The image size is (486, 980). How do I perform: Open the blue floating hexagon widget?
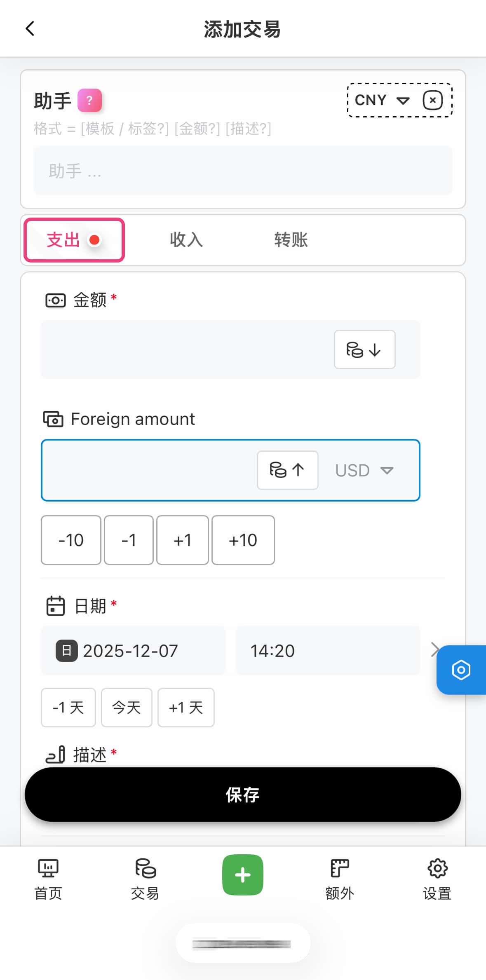pyautogui.click(x=461, y=670)
